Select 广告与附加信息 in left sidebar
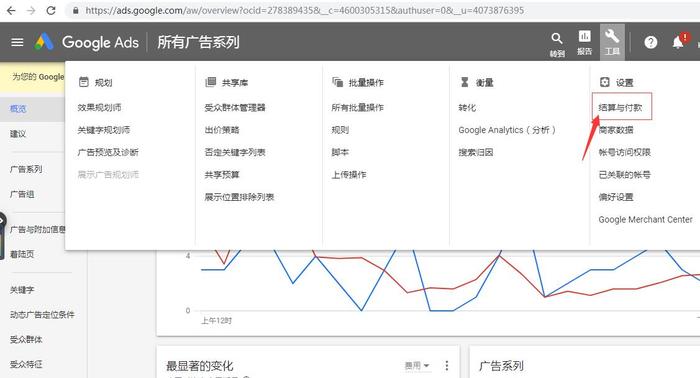700x378 pixels. 38,229
